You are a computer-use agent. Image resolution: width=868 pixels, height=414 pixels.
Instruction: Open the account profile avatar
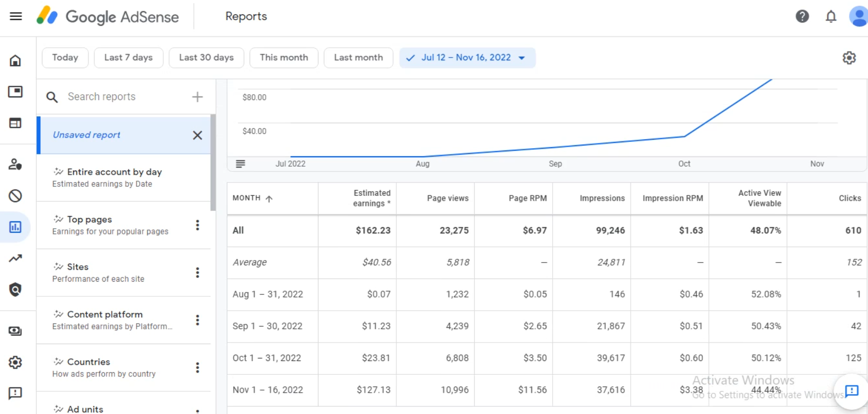(858, 16)
